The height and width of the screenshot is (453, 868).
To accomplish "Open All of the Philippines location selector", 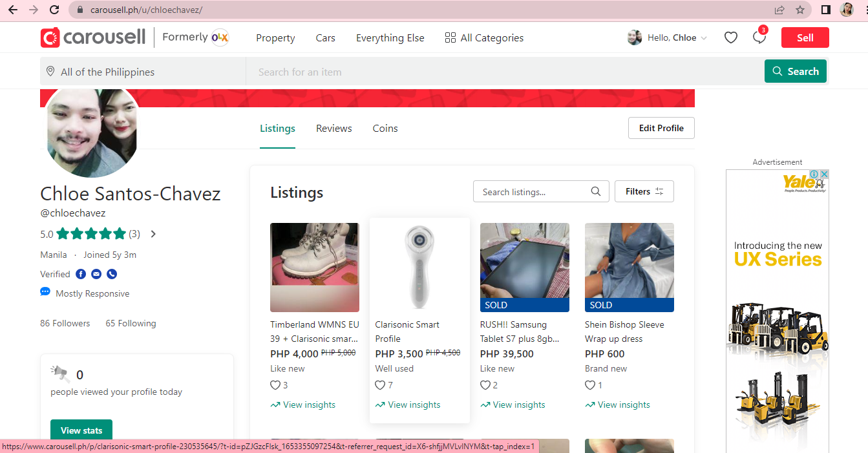I will 143,72.
